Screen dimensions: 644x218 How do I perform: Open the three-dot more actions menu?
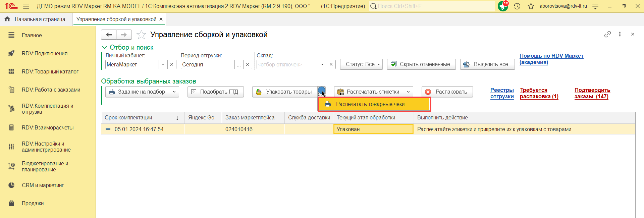(x=620, y=34)
